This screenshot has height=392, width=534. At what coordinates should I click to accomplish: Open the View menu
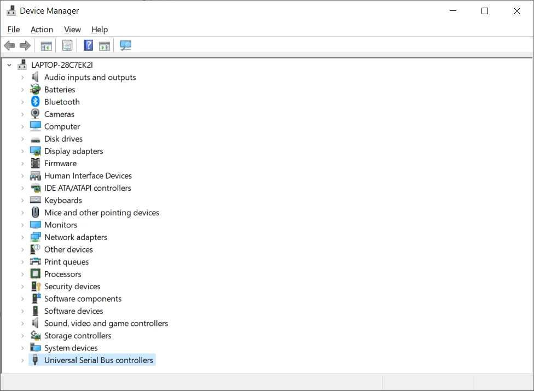(72, 30)
